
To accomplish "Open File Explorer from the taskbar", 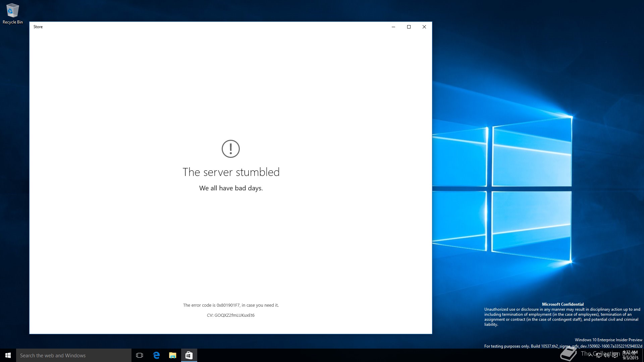I will click(172, 355).
